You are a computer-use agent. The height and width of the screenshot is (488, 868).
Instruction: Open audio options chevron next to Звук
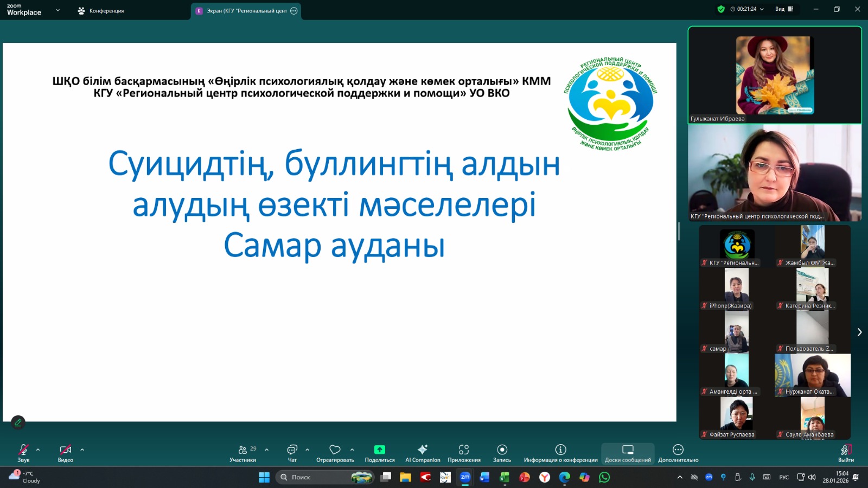37,450
